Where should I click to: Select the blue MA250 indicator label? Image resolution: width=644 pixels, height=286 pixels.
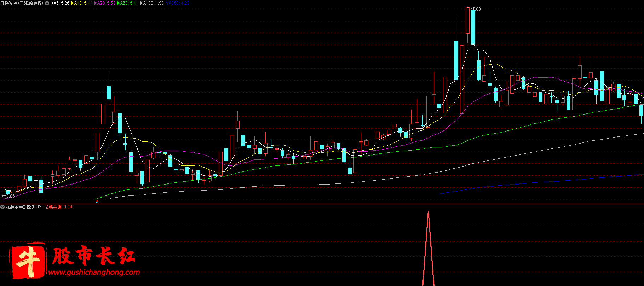tap(177, 3)
